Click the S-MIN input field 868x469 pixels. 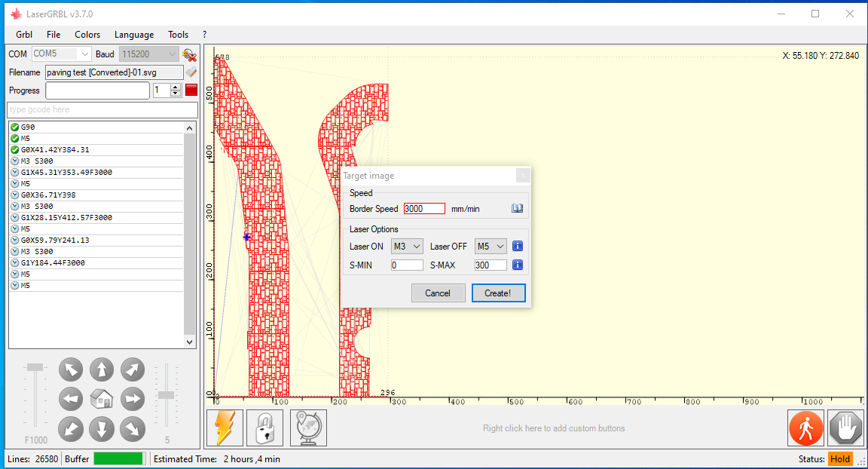pos(407,265)
